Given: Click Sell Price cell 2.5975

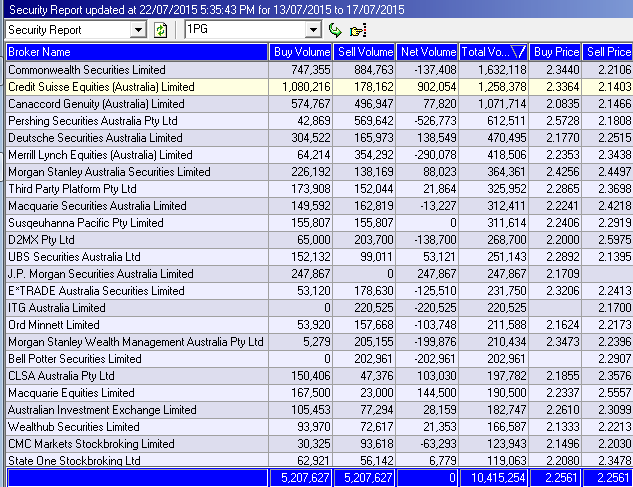Looking at the screenshot, I should (608, 240).
